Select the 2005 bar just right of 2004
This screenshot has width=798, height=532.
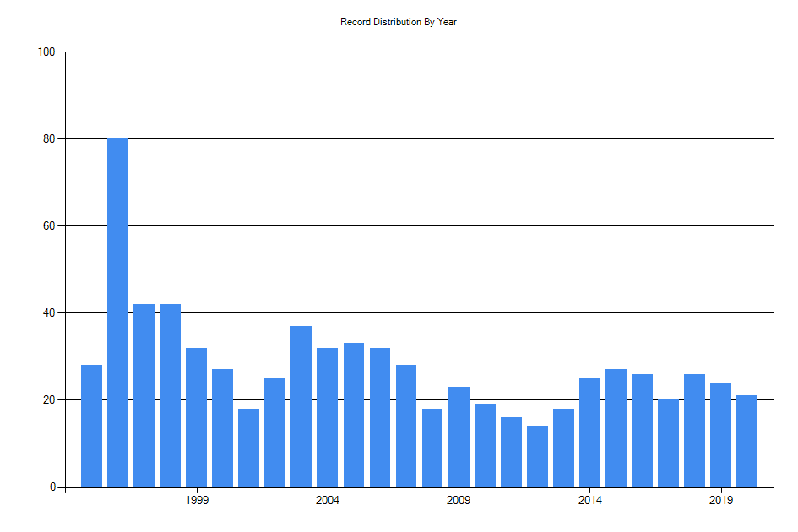pos(354,415)
